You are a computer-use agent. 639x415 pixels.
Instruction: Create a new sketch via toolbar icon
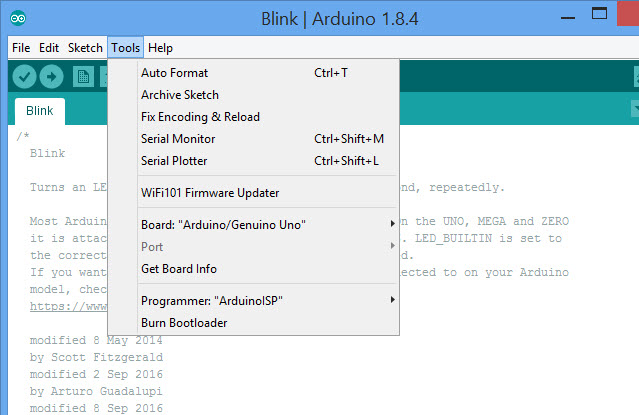pos(83,77)
